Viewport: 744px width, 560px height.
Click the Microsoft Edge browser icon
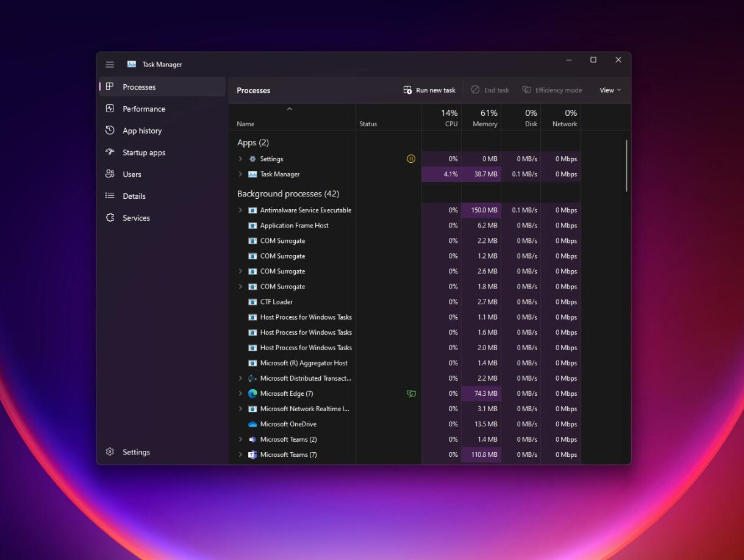point(252,393)
